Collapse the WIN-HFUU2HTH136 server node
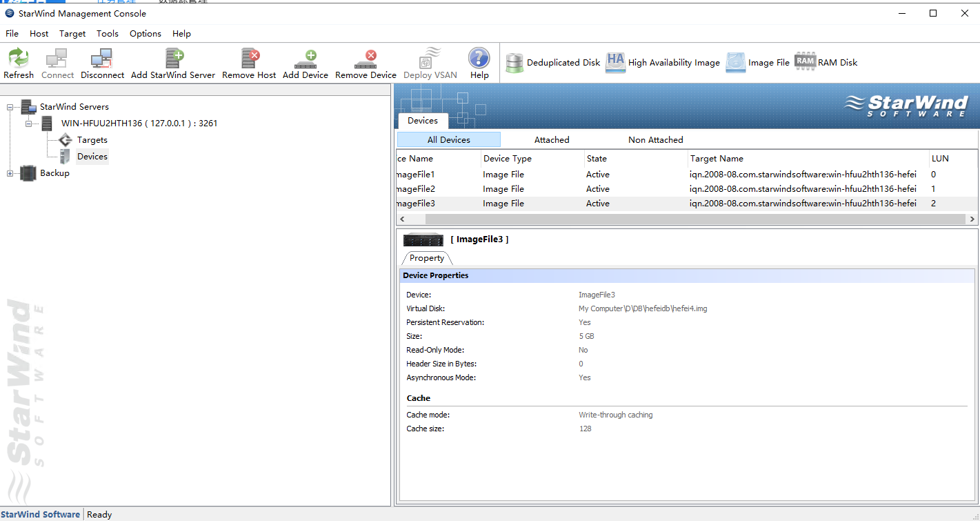The image size is (980, 521). click(x=29, y=124)
